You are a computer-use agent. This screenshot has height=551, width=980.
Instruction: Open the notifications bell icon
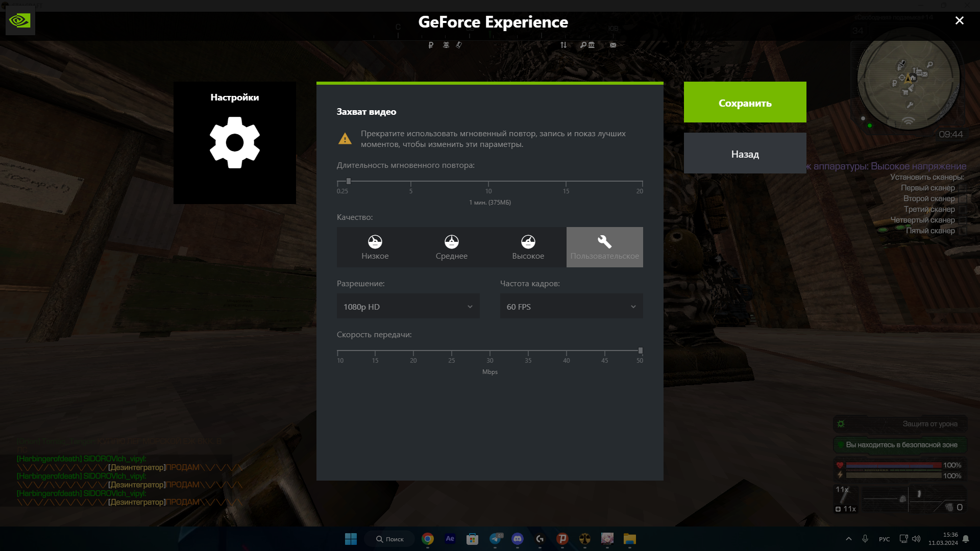pyautogui.click(x=966, y=539)
